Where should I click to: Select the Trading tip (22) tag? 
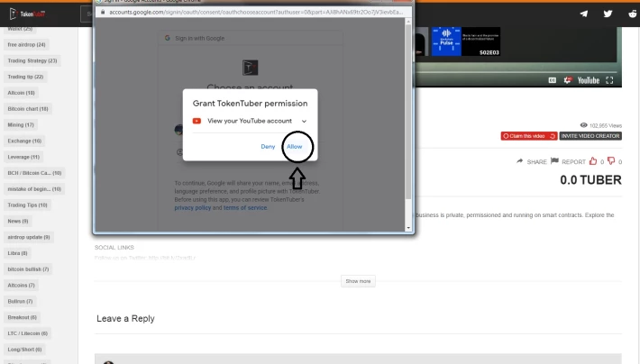click(25, 77)
